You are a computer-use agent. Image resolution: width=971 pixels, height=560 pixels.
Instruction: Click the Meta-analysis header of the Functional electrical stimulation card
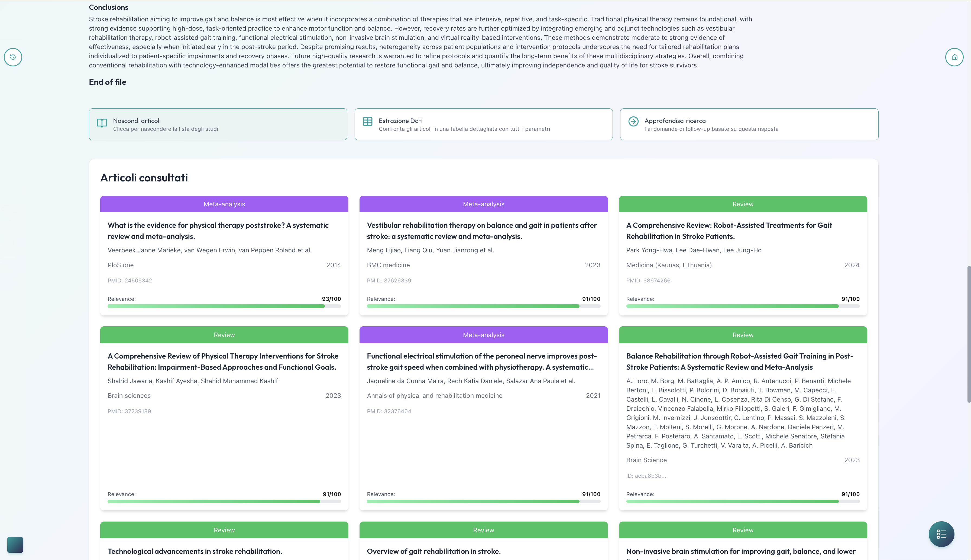click(483, 335)
